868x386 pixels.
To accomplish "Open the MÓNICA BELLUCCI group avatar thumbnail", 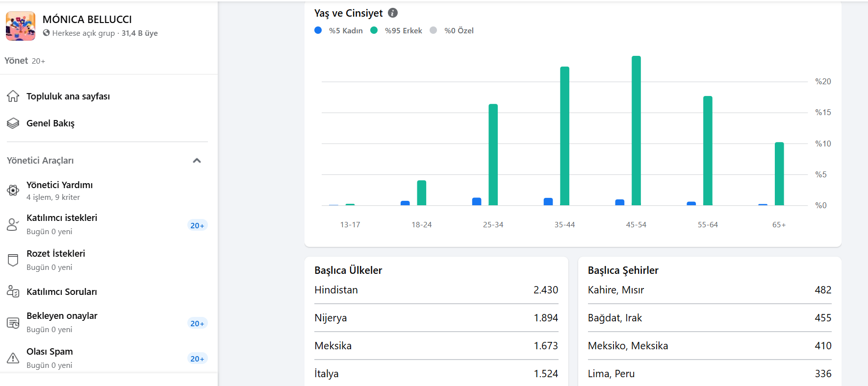I will [x=21, y=26].
